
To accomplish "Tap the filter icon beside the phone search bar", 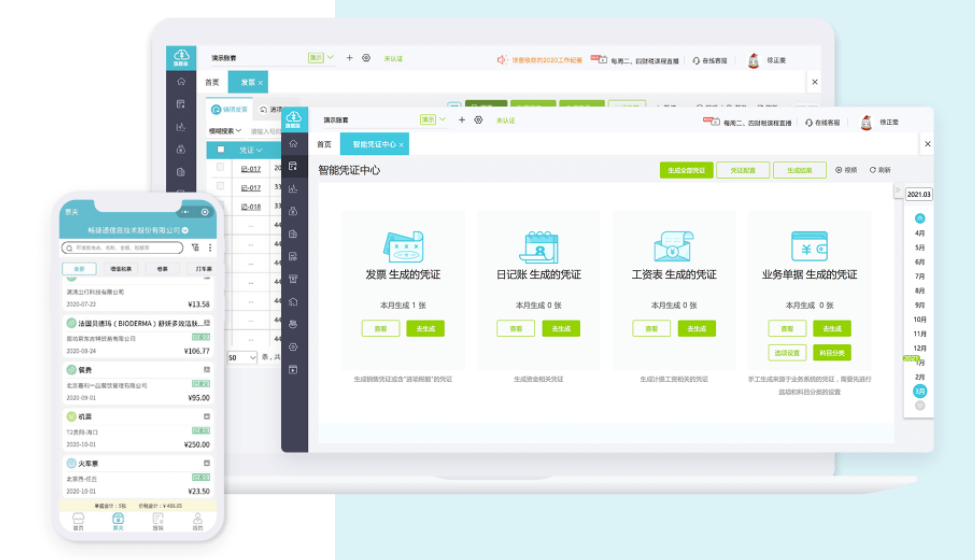I will [196, 247].
